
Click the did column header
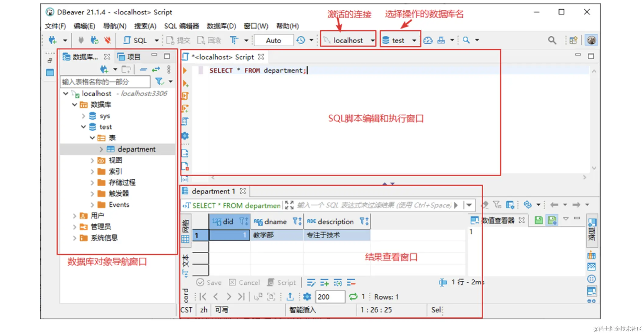[229, 222]
